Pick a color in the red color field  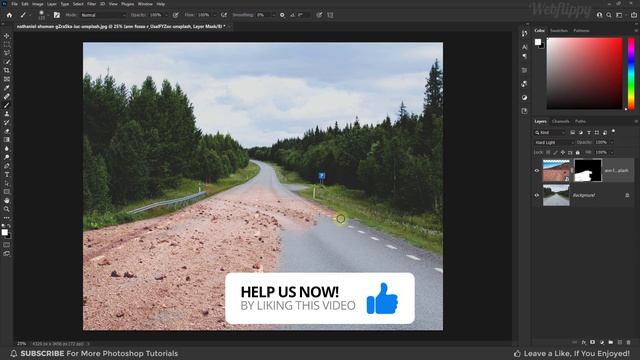coord(584,73)
